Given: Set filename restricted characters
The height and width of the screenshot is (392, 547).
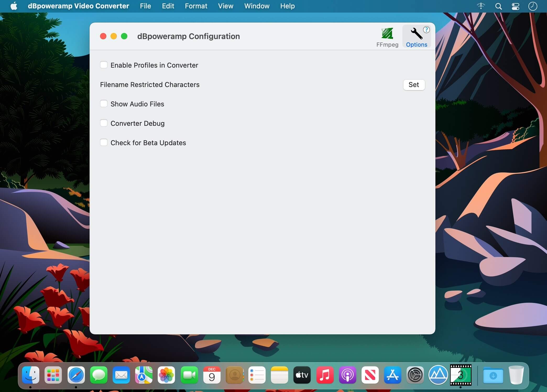Looking at the screenshot, I should pos(414,85).
